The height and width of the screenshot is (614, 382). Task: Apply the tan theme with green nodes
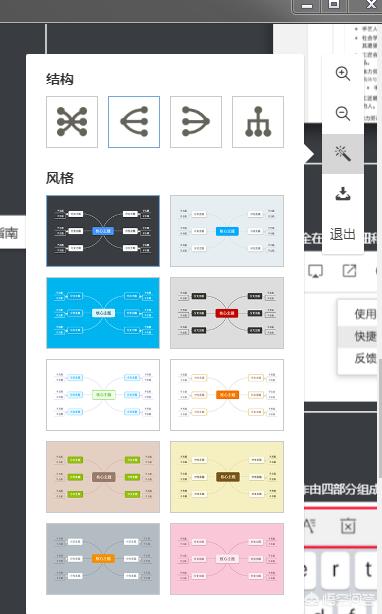[x=103, y=477]
